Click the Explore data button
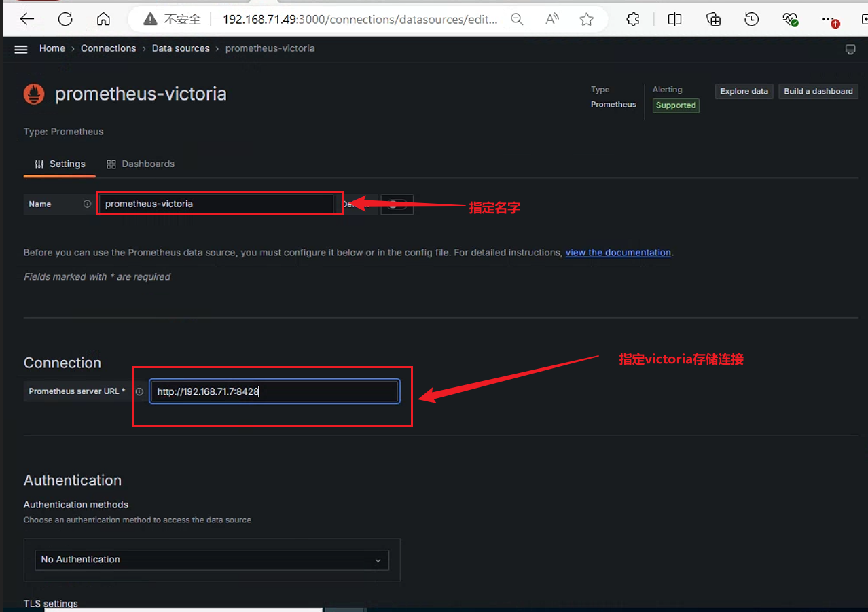Image resolution: width=868 pixels, height=612 pixels. (x=744, y=91)
